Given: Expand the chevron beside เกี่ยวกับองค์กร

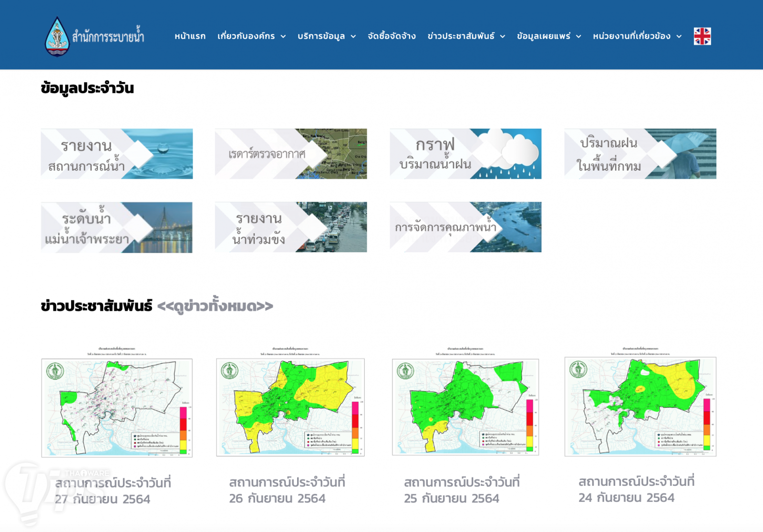Looking at the screenshot, I should tap(283, 36).
